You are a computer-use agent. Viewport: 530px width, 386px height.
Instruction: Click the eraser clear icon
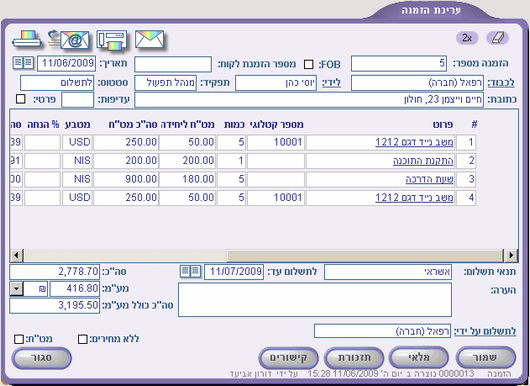coord(497,38)
